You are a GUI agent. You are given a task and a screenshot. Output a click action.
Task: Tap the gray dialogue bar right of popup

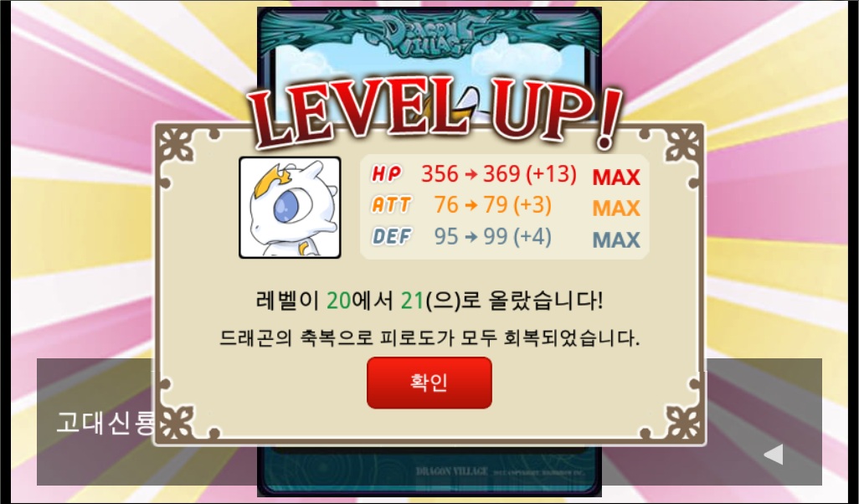[764, 422]
